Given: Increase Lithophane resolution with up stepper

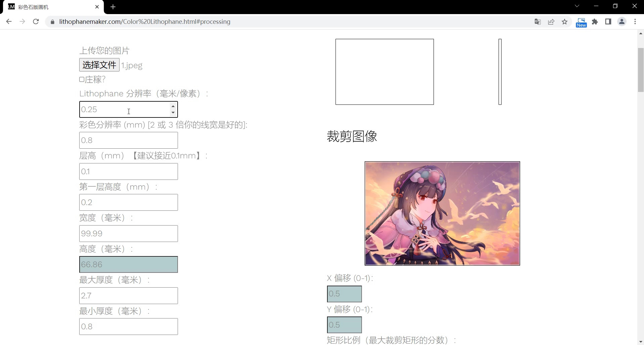Looking at the screenshot, I should tap(173, 106).
